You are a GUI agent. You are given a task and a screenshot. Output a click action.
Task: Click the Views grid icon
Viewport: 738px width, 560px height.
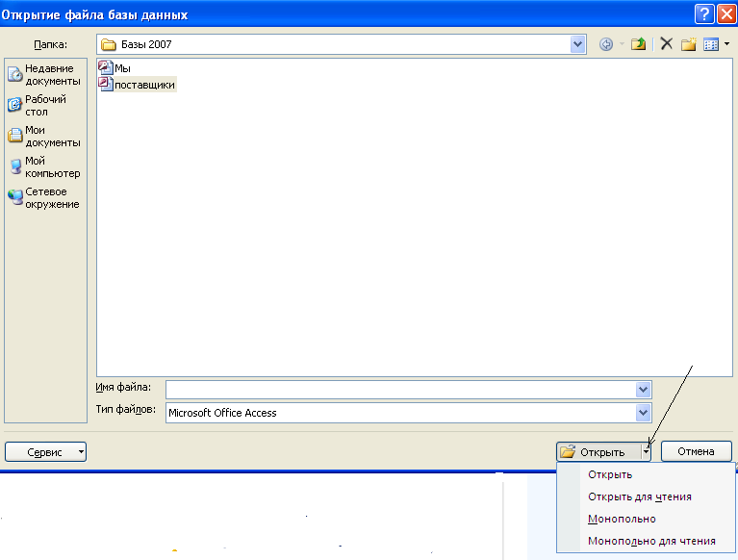(711, 44)
